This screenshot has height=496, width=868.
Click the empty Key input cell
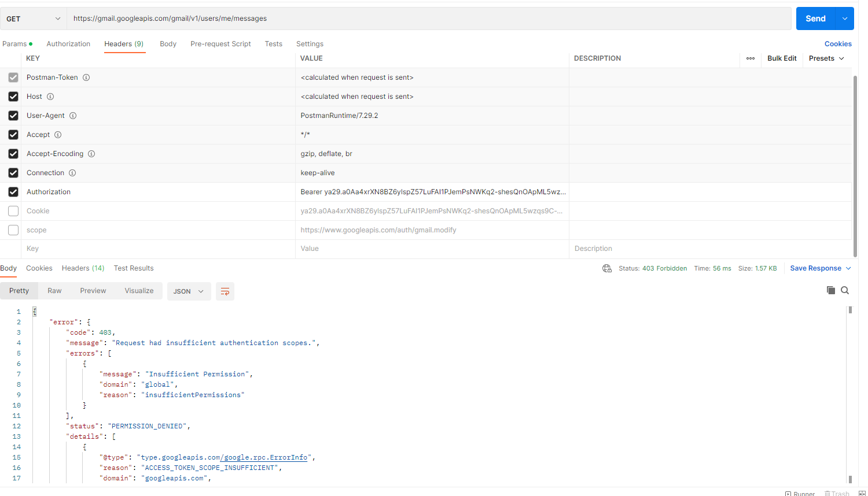158,249
